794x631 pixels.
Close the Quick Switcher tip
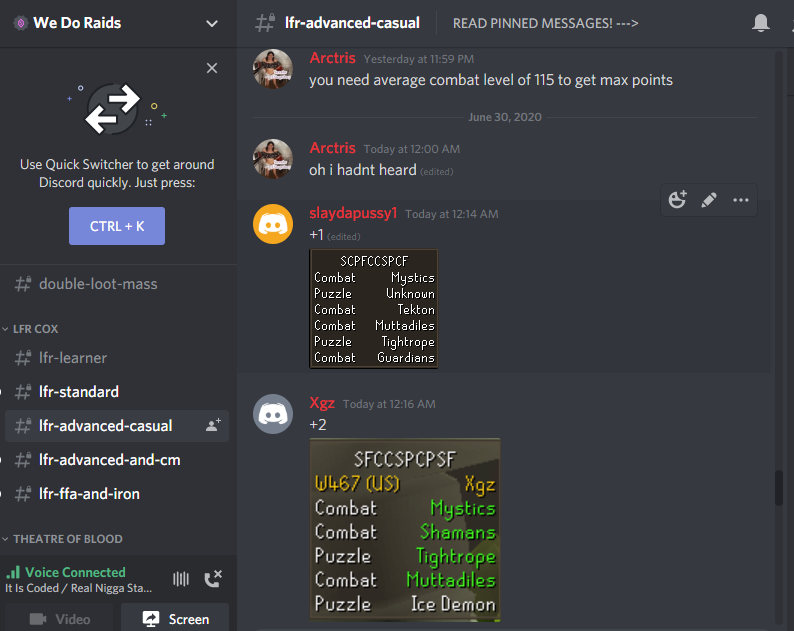(x=212, y=68)
